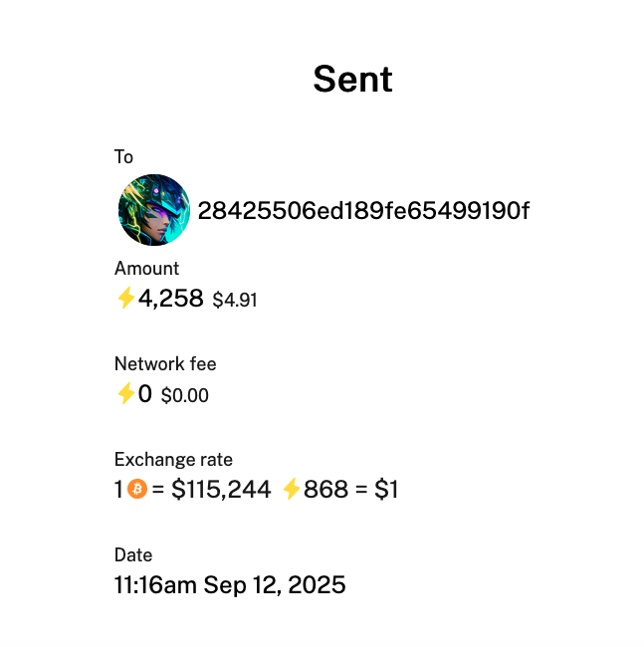The width and height of the screenshot is (644, 647).
Task: Click the $115,244 Bitcoin exchange rate
Action: click(x=221, y=490)
